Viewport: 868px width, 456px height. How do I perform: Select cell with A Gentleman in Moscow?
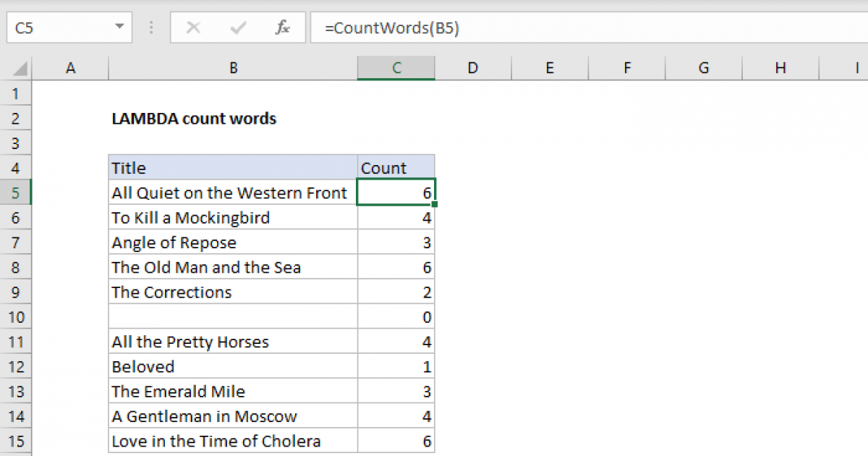233,415
